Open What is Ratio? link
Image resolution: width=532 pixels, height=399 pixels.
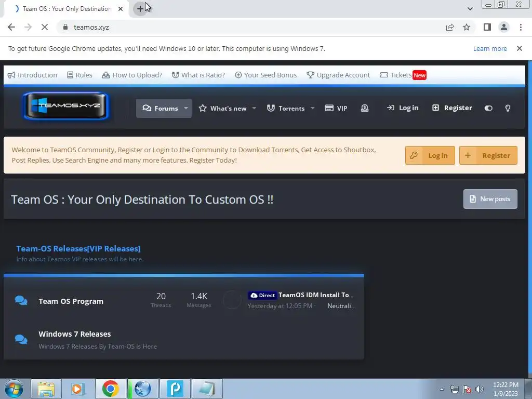click(x=198, y=75)
